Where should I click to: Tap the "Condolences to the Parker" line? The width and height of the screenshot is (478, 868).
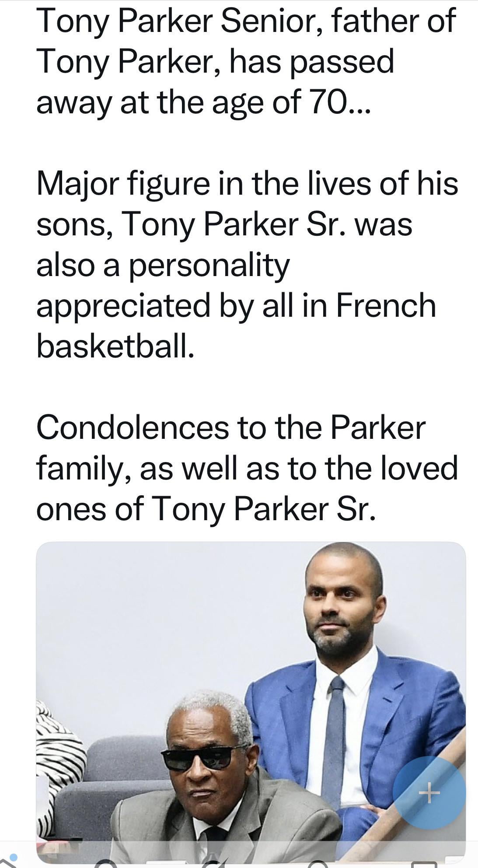230,427
